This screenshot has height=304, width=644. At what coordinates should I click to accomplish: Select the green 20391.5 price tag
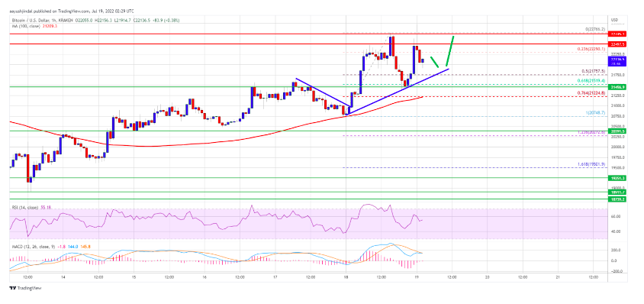coord(616,131)
